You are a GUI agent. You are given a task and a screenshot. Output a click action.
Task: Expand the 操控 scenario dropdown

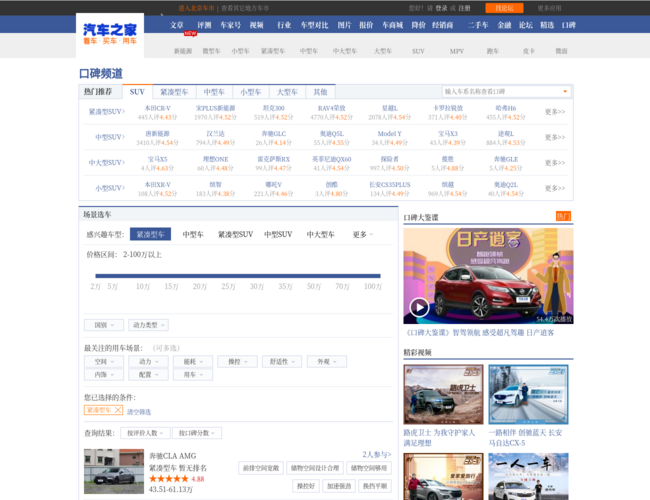pyautogui.click(x=238, y=362)
